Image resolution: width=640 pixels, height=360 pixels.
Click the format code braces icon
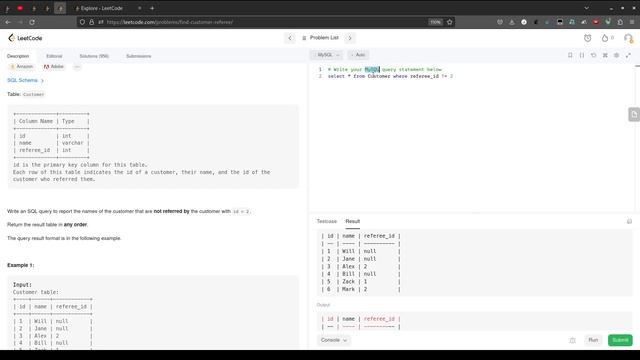pos(582,55)
